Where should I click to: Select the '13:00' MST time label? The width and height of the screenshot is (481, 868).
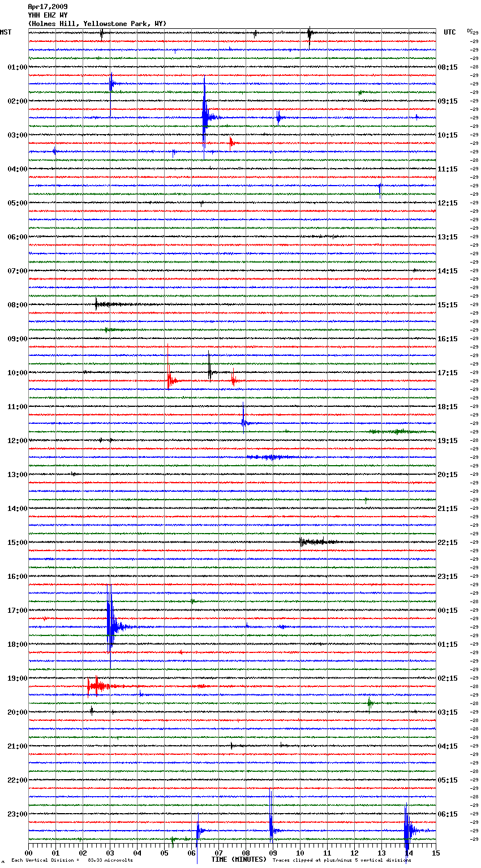point(18,475)
